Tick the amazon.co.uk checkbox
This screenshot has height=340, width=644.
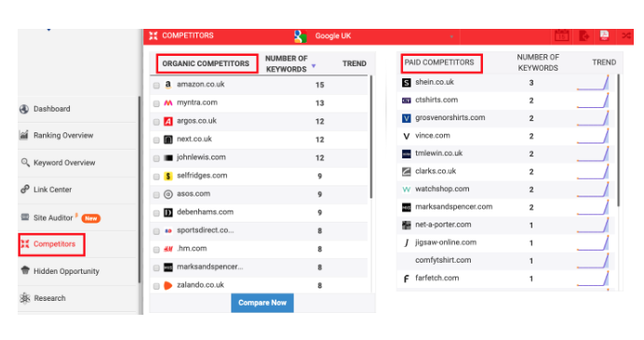click(x=156, y=86)
